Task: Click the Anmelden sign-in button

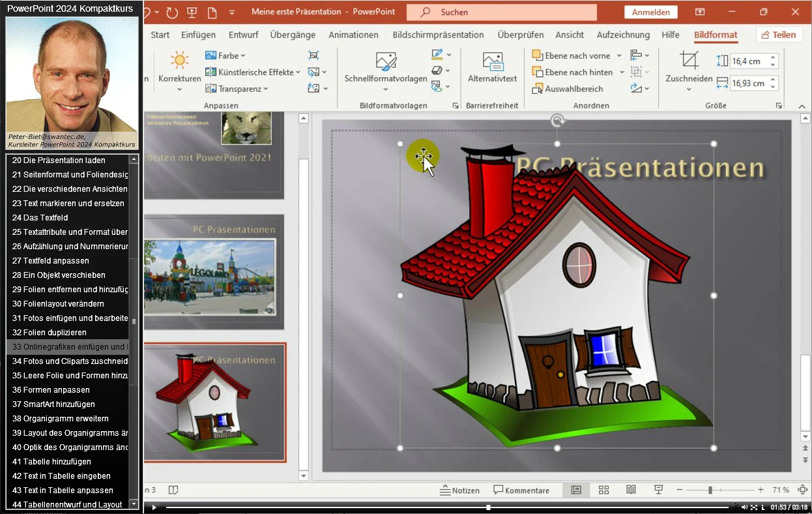Action: [x=650, y=12]
